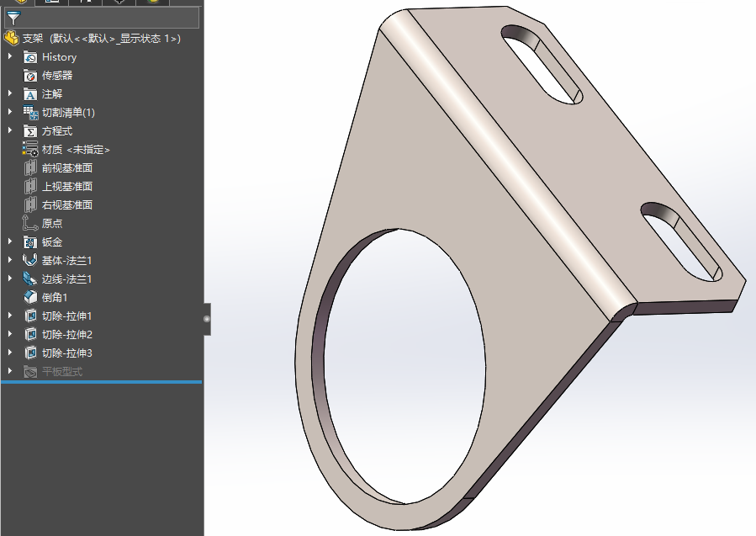Focus the feature tree filter box
The image size is (756, 536).
tap(102, 18)
